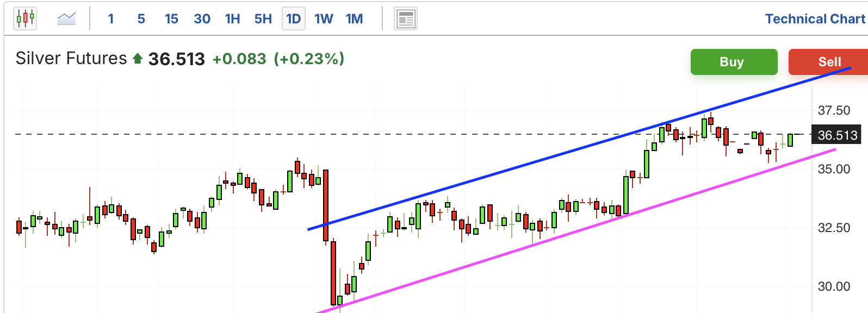Click the (+0.23%) percent change
This screenshot has width=868, height=313.
(x=309, y=59)
